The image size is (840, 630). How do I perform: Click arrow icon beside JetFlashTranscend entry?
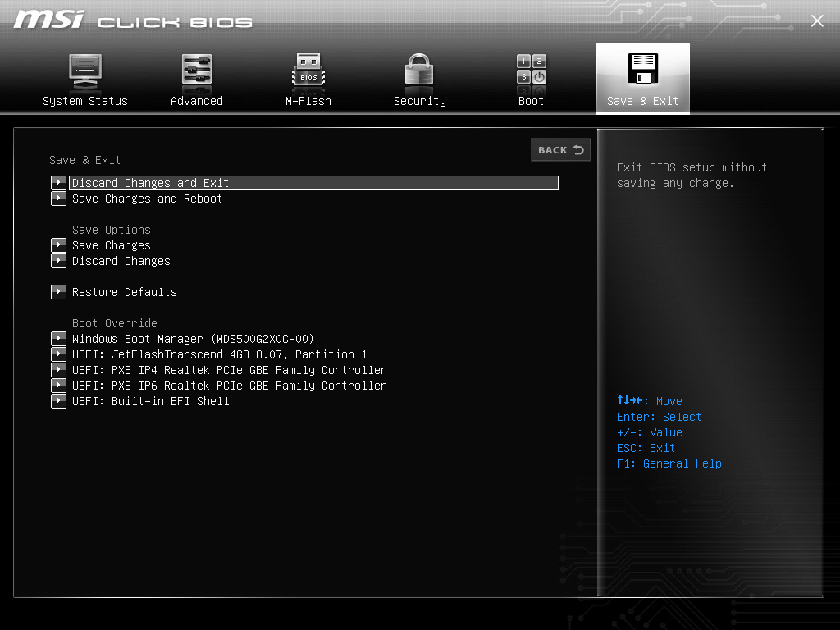pyautogui.click(x=58, y=354)
